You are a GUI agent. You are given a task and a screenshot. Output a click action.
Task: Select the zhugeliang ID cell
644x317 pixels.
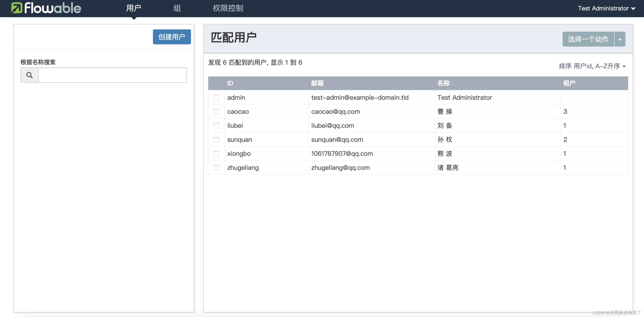click(x=267, y=167)
